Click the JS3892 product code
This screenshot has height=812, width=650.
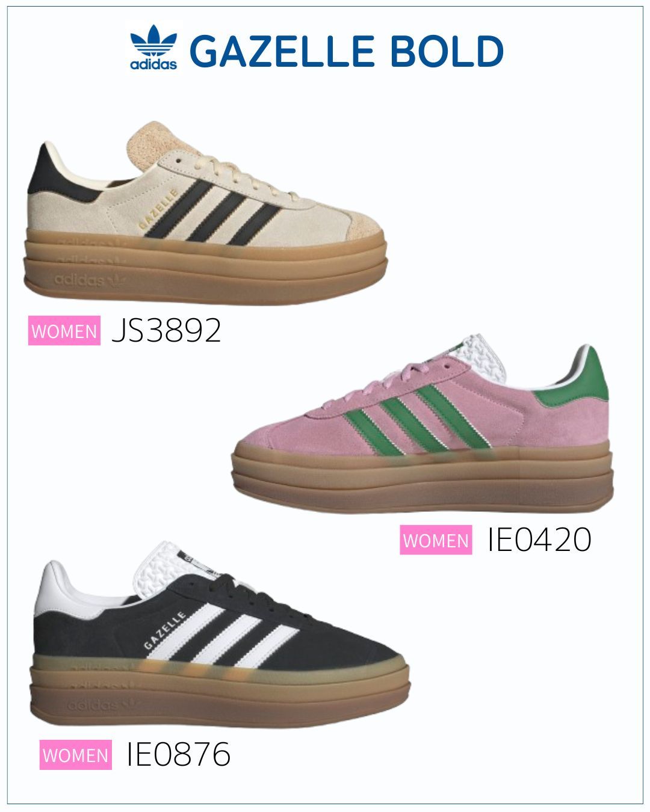point(167,330)
